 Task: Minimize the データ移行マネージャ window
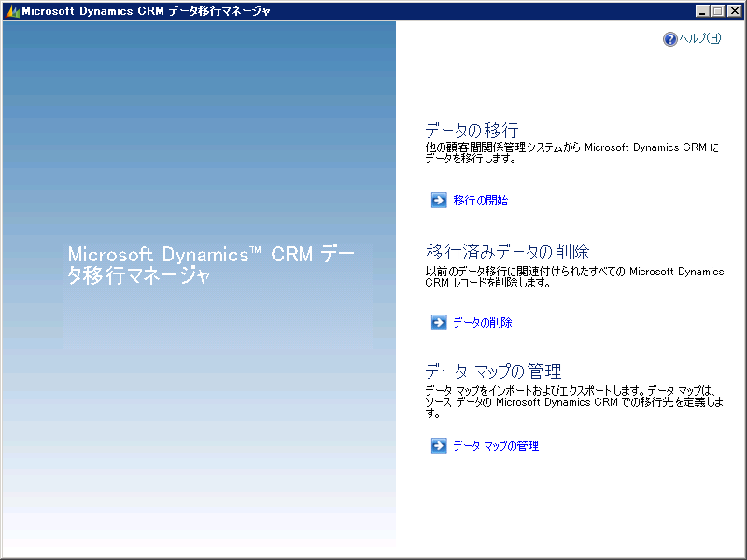[702, 10]
